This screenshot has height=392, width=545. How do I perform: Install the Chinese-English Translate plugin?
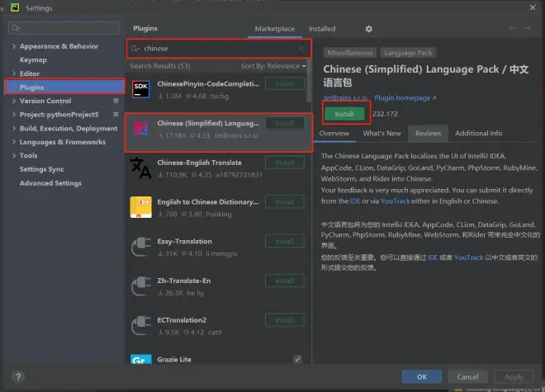point(285,163)
